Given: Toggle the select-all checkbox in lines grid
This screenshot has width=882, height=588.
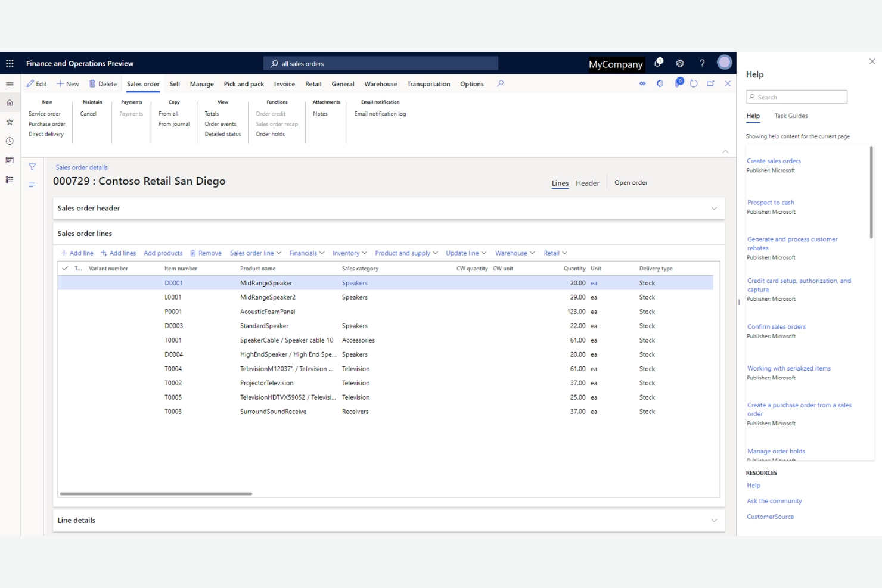Looking at the screenshot, I should click(65, 268).
